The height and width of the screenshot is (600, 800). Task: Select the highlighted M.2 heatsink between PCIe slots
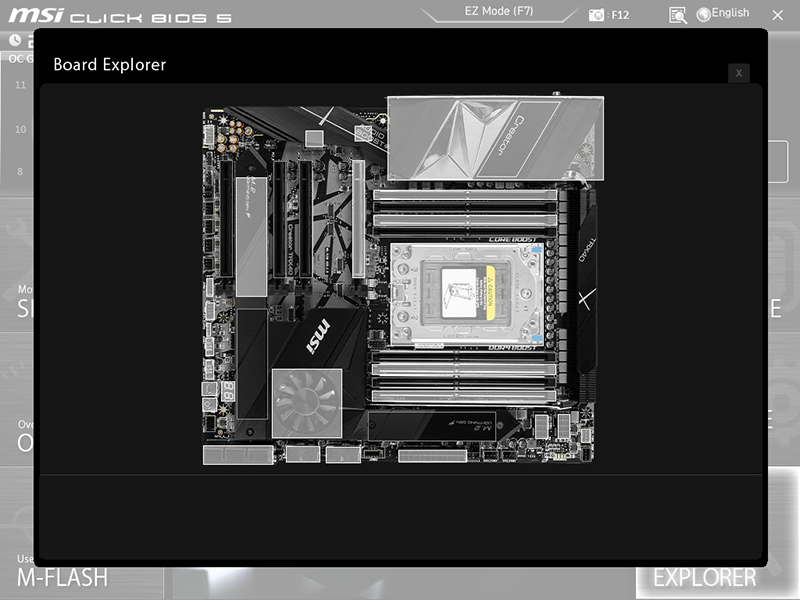click(x=251, y=236)
